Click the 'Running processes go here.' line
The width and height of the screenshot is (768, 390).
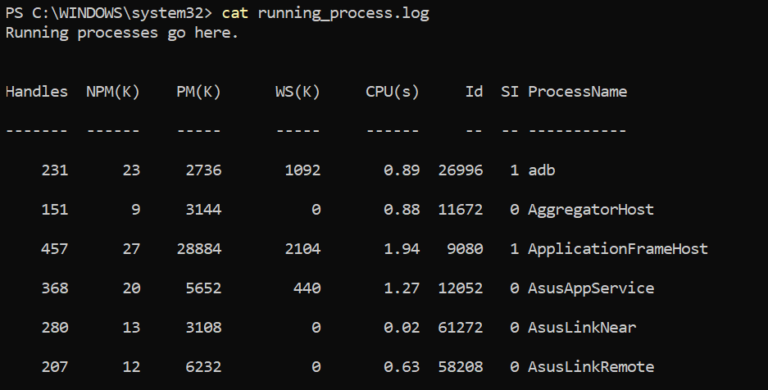122,33
